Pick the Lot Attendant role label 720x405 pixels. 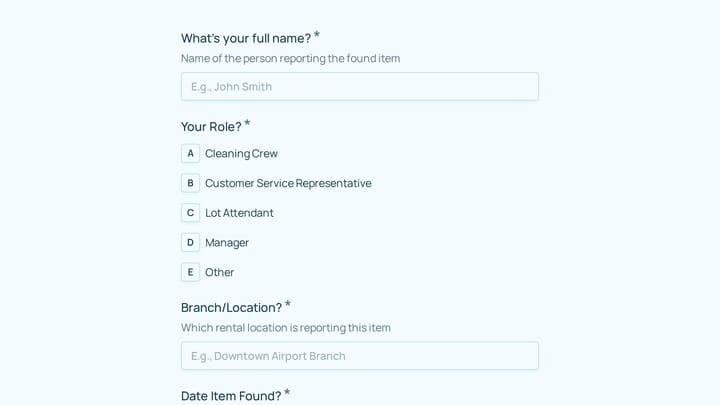[x=239, y=213]
